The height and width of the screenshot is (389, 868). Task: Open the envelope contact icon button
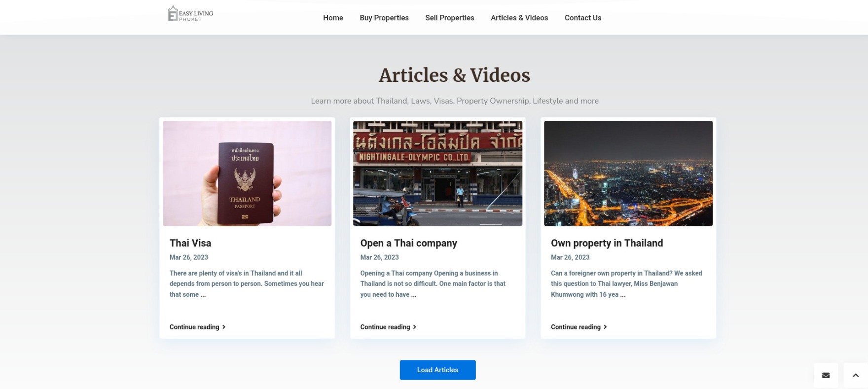pyautogui.click(x=826, y=375)
